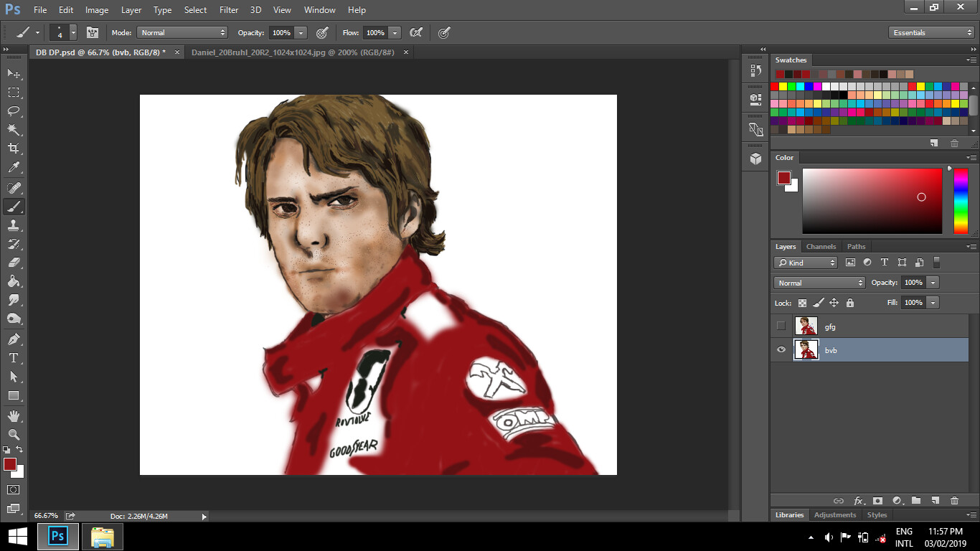The image size is (980, 551).
Task: Select the Lasso tool
Action: pos(14,111)
